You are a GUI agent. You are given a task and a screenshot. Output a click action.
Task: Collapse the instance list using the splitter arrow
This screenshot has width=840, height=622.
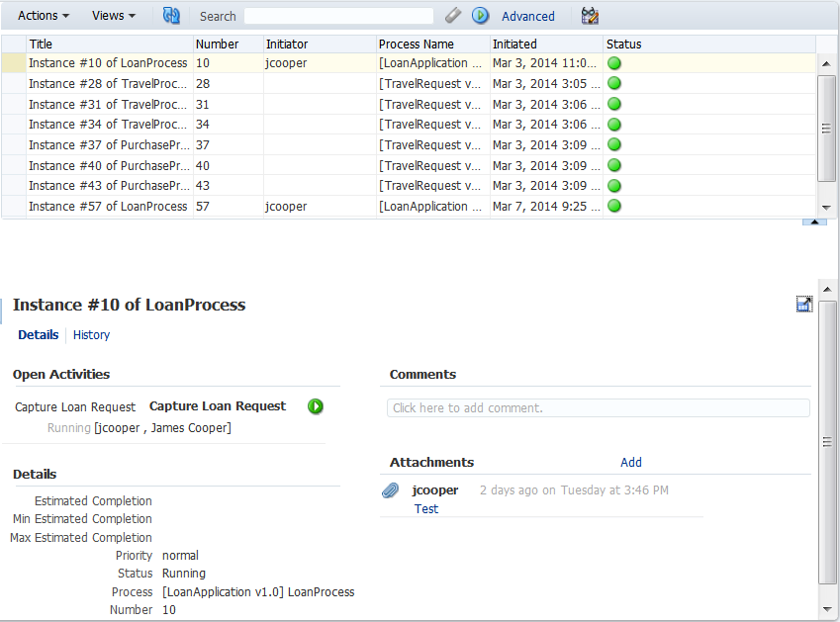pyautogui.click(x=813, y=222)
